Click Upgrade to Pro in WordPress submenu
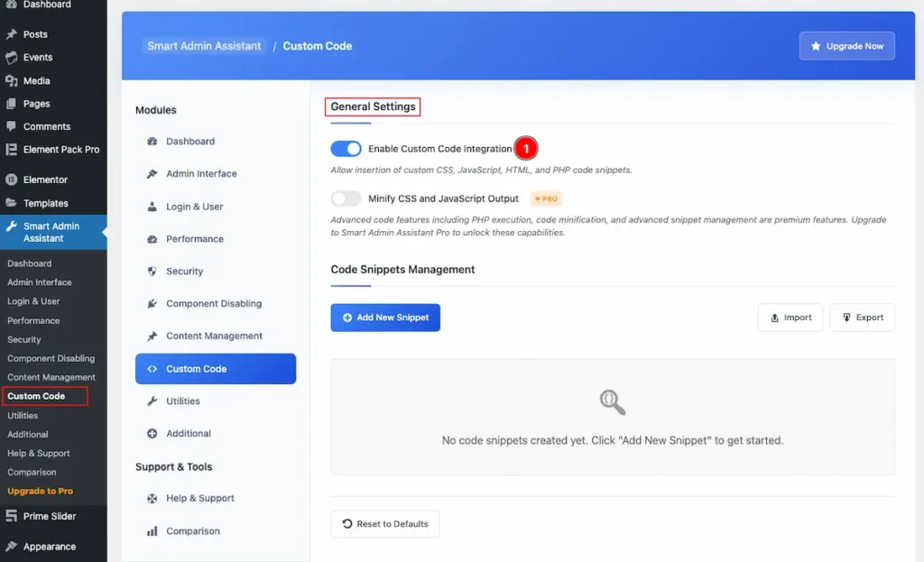The image size is (924, 562). coord(40,491)
